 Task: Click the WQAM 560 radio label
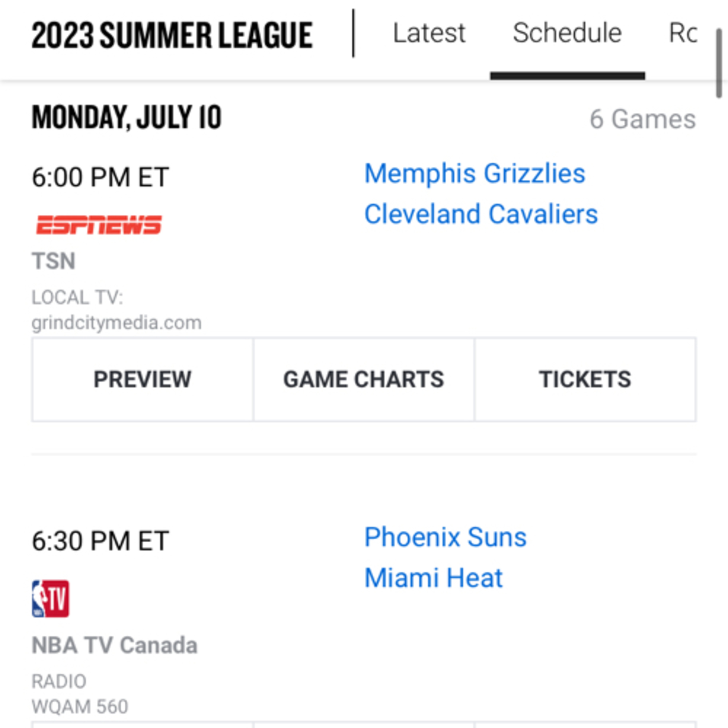(80, 706)
